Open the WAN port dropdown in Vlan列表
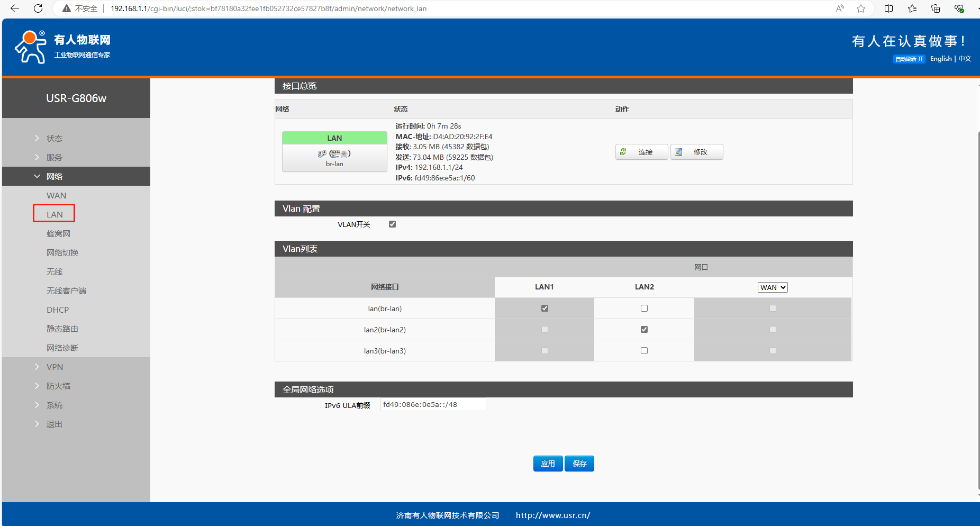The height and width of the screenshot is (526, 980). pos(773,287)
